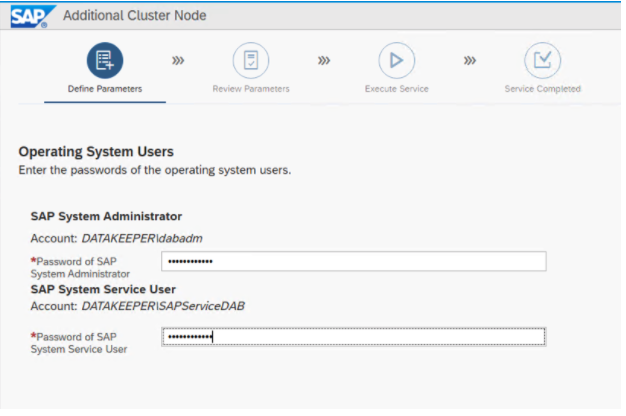Click the SAP logo
626x416 pixels.
point(33,16)
